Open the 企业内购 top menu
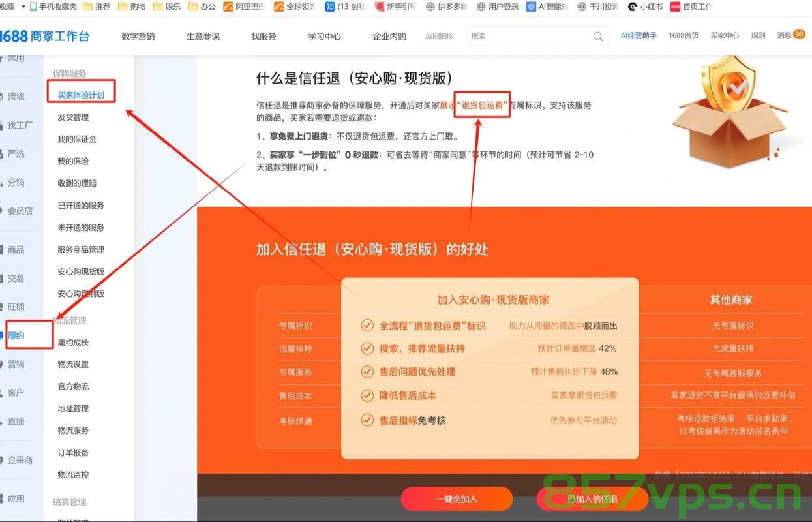Image resolution: width=812 pixels, height=522 pixels. click(389, 37)
